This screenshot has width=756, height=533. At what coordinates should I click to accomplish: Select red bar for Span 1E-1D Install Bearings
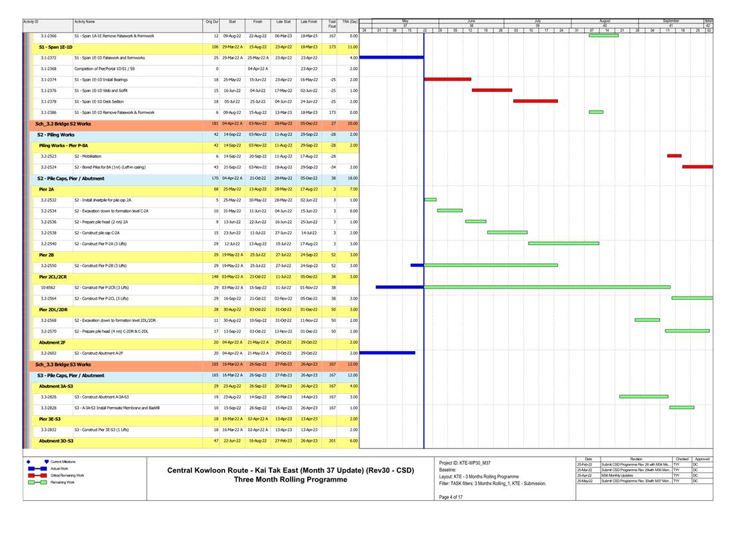pyautogui.click(x=447, y=79)
